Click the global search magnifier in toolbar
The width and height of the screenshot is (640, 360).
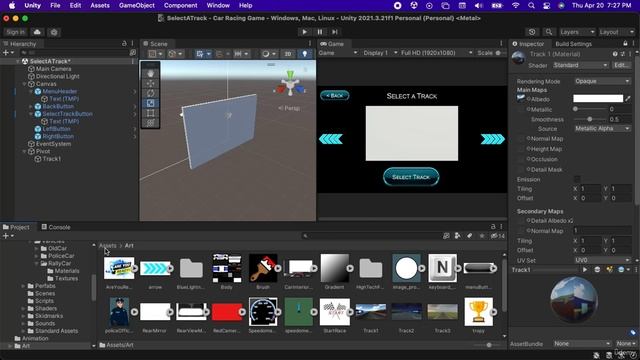pos(549,32)
